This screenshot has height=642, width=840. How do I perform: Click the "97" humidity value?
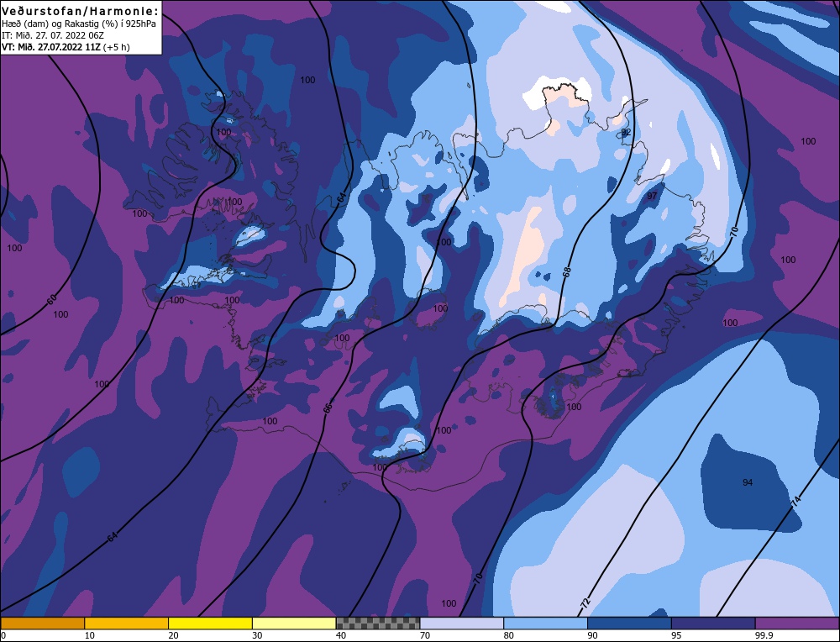click(x=652, y=196)
